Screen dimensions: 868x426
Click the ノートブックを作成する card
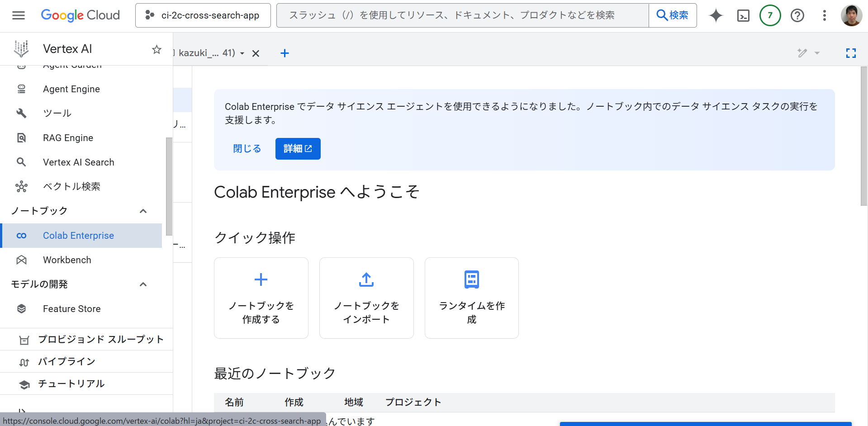(261, 298)
